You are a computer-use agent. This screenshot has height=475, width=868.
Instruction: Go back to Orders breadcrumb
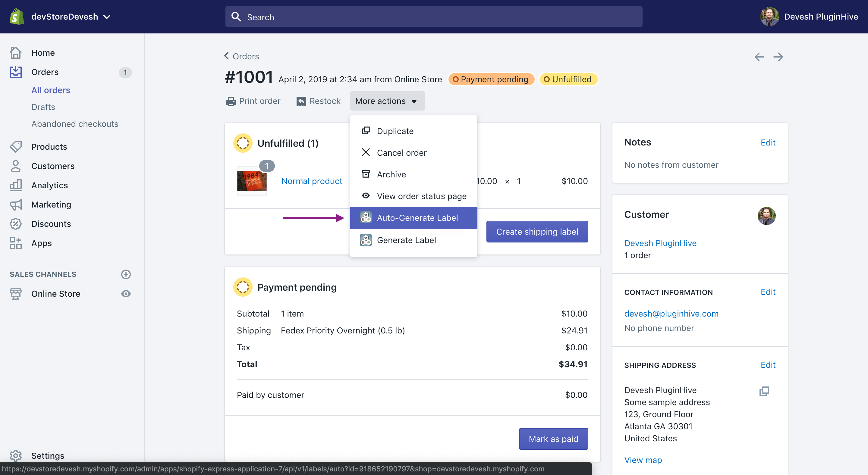pos(242,56)
